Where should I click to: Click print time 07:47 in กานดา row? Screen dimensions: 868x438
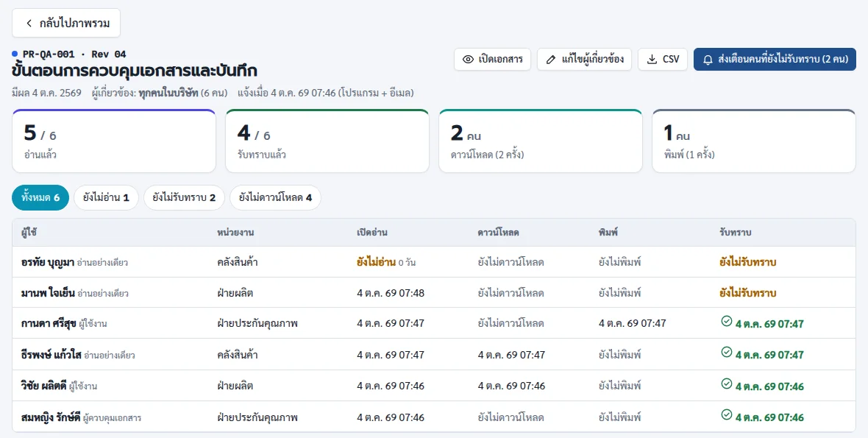click(633, 323)
